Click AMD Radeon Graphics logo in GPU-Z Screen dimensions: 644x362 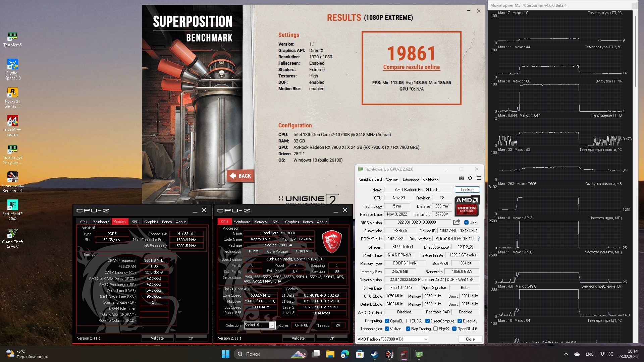coord(467,206)
